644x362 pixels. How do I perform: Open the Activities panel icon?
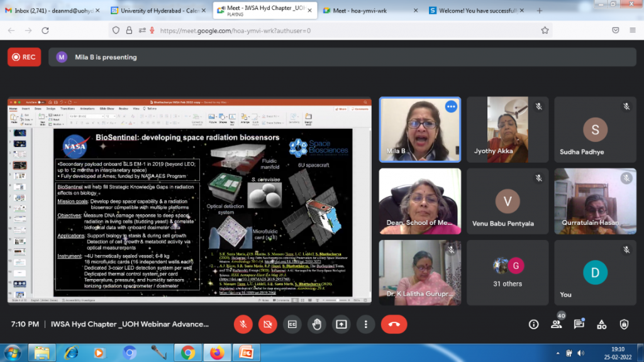pyautogui.click(x=601, y=324)
